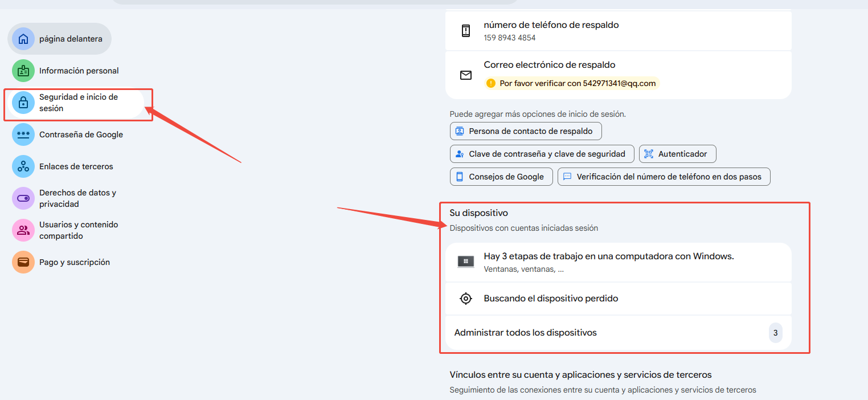Select the Seguridad e inicio de sesión lock icon
Viewport: 868px width, 400px height.
coord(23,102)
